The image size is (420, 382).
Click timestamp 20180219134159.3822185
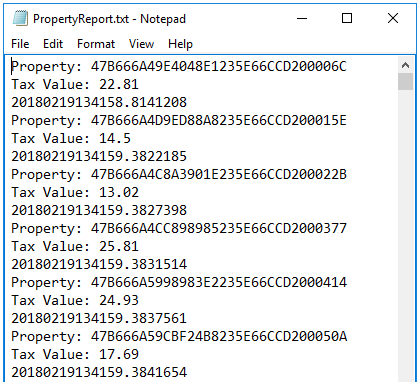pyautogui.click(x=99, y=156)
